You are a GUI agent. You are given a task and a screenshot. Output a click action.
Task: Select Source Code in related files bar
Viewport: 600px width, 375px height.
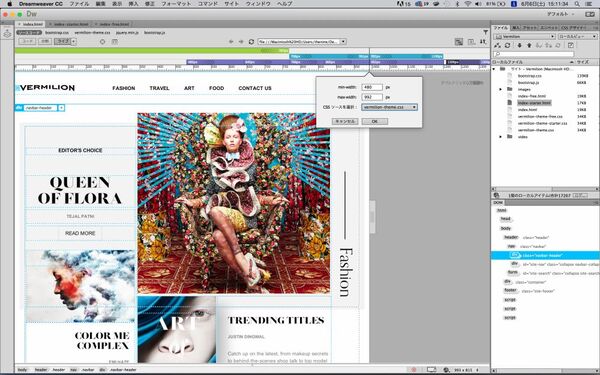tap(29, 33)
